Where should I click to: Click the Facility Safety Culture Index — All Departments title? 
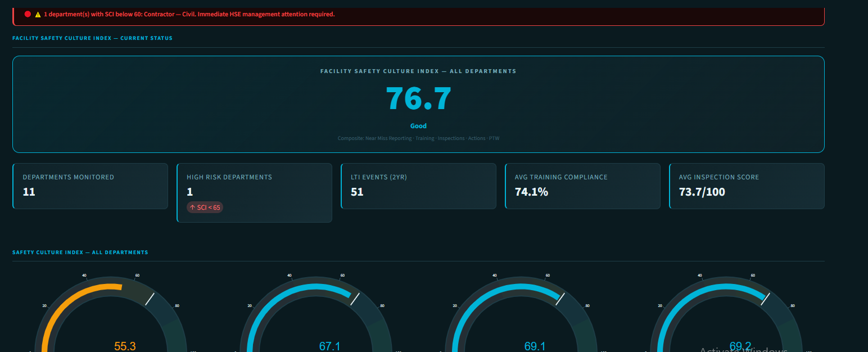(418, 71)
